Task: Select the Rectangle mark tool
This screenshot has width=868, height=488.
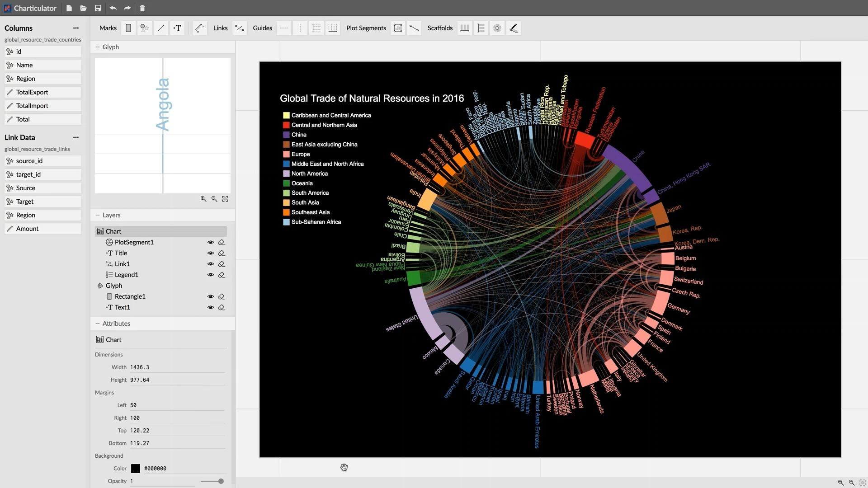Action: pyautogui.click(x=128, y=28)
